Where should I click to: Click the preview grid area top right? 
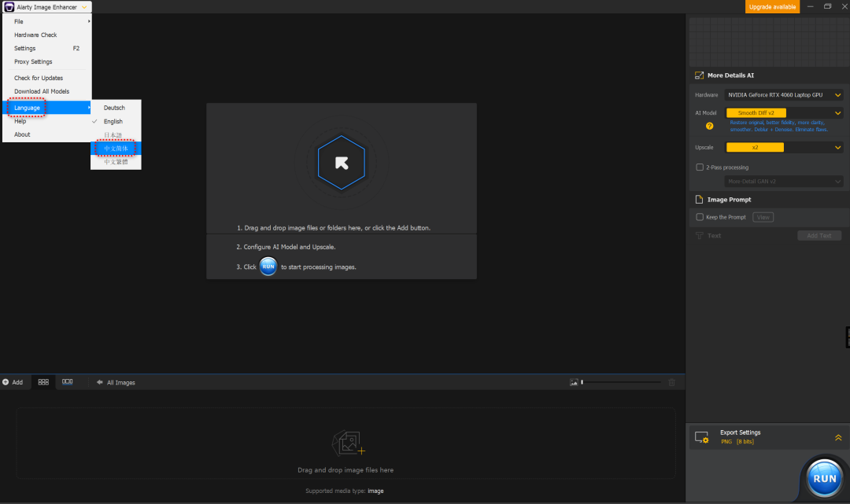[767, 41]
